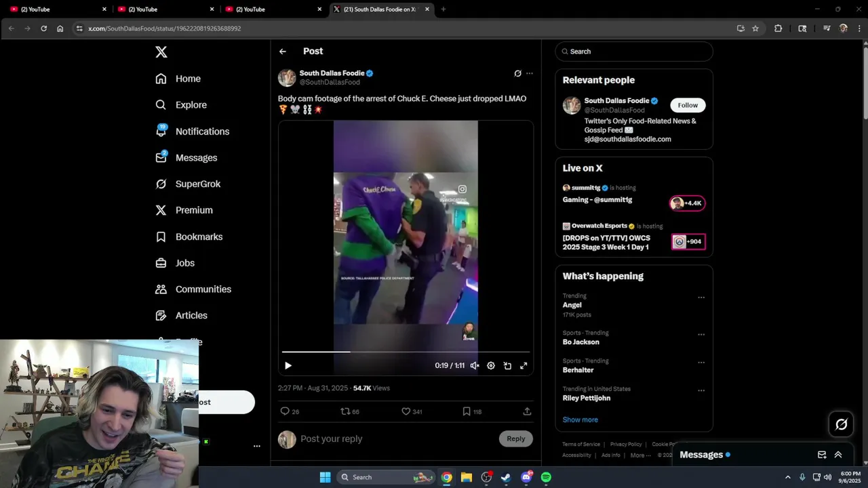The image size is (868, 488).
Task: Compose new message in Messages drawer
Action: pos(822,455)
